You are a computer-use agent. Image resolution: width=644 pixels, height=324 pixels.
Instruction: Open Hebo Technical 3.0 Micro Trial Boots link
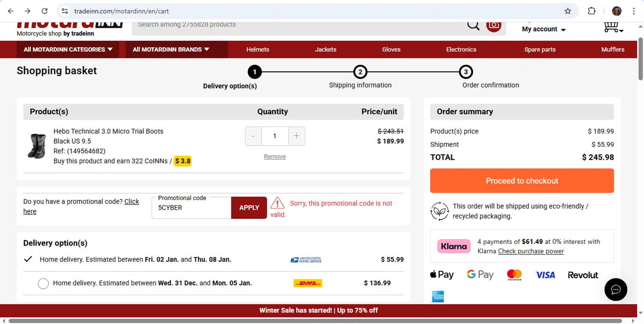pos(108,131)
